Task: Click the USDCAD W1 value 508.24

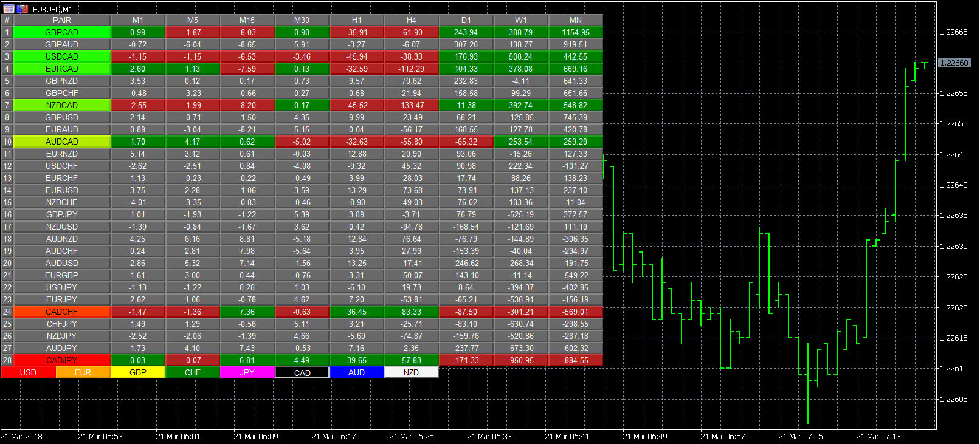Action: click(x=521, y=56)
